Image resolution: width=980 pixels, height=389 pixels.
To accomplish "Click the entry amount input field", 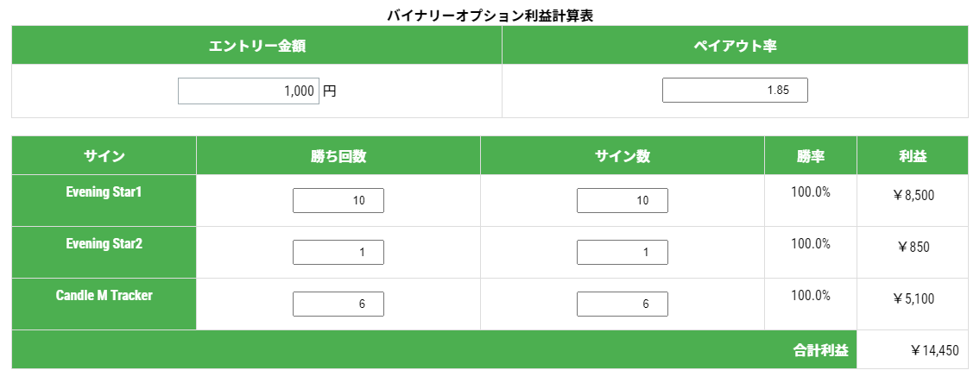I will pyautogui.click(x=249, y=91).
